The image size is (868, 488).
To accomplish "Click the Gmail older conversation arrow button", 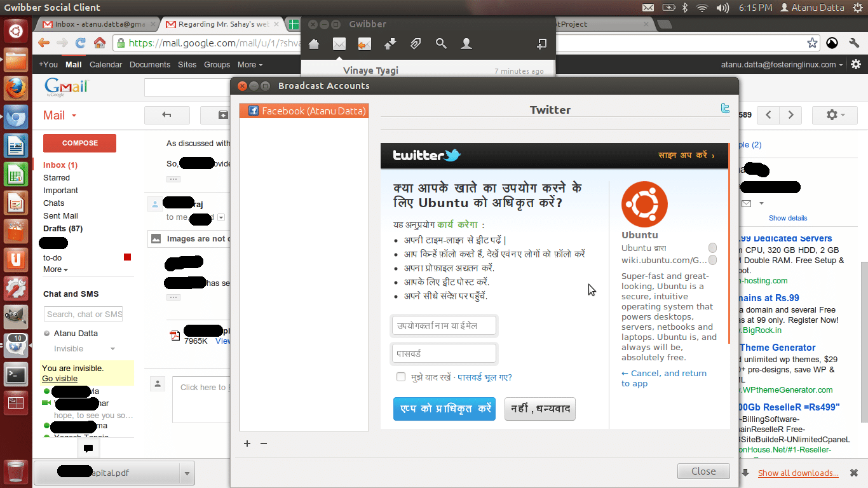I will 790,115.
